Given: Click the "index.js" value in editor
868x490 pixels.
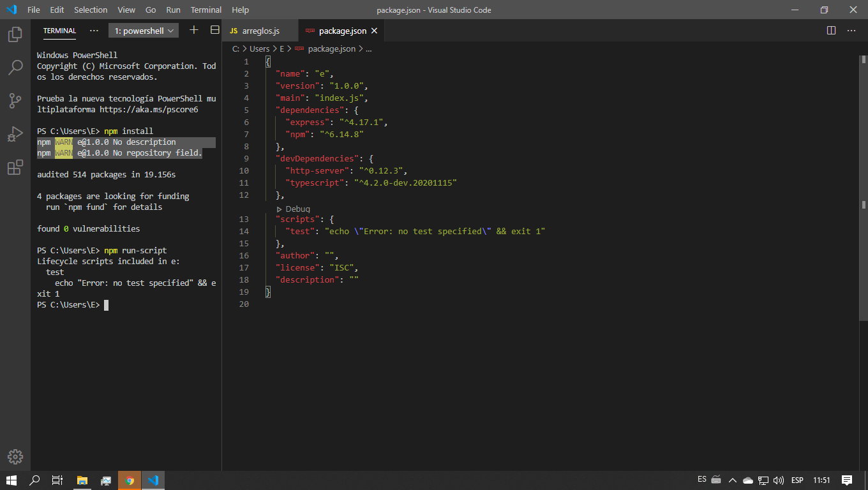Looking at the screenshot, I should tap(339, 98).
